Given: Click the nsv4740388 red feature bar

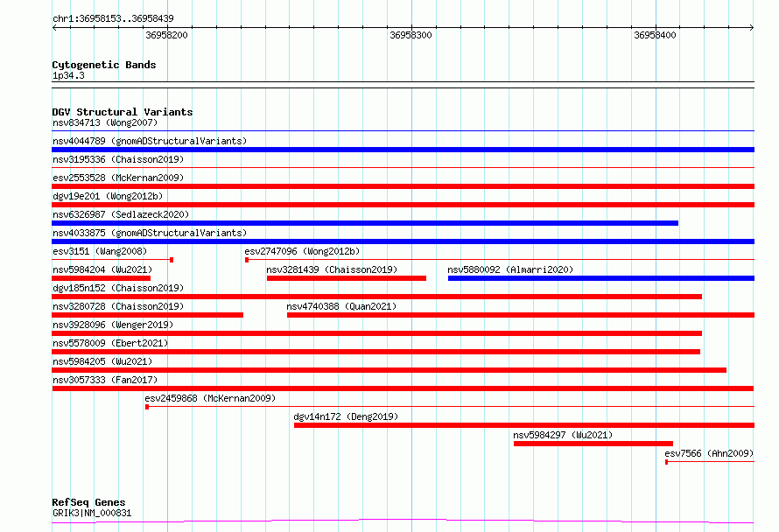Looking at the screenshot, I should (x=521, y=315).
